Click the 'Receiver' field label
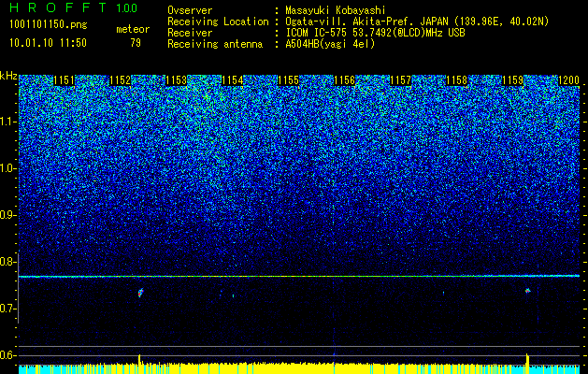Viewport: 588px width, 374px height. click(x=190, y=33)
